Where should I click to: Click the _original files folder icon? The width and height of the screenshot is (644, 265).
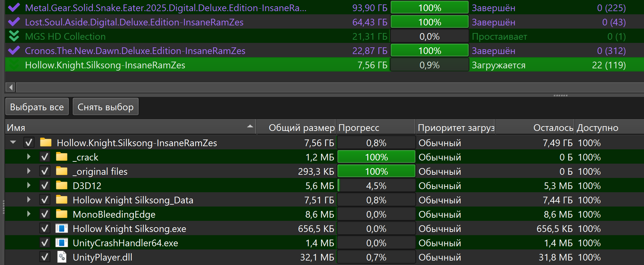pos(62,171)
